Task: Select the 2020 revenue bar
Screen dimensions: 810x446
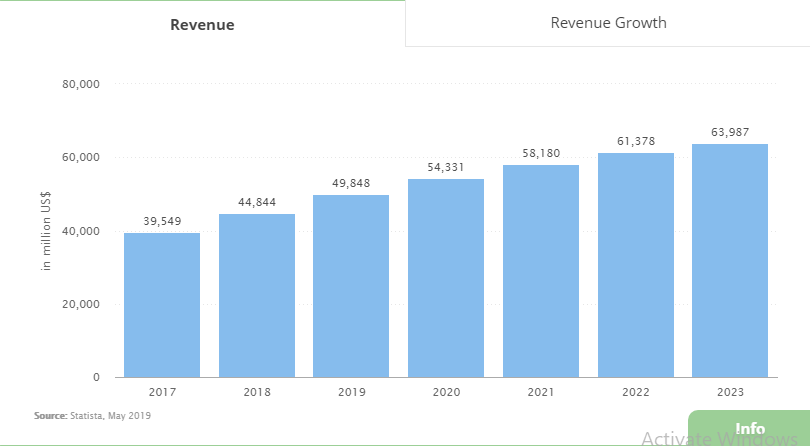Action: [x=446, y=278]
